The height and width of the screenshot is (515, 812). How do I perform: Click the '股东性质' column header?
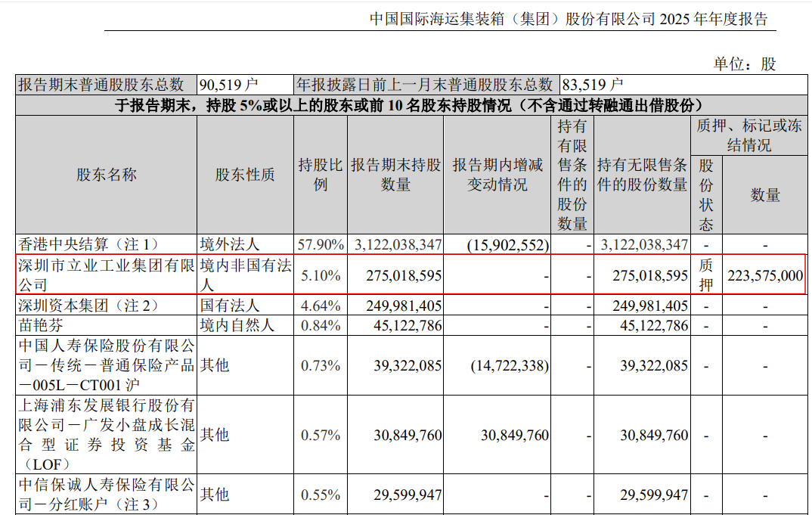click(245, 175)
